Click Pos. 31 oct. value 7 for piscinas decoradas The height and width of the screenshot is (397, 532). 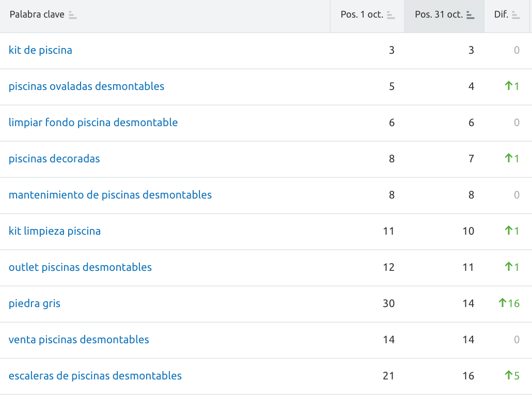(x=471, y=159)
